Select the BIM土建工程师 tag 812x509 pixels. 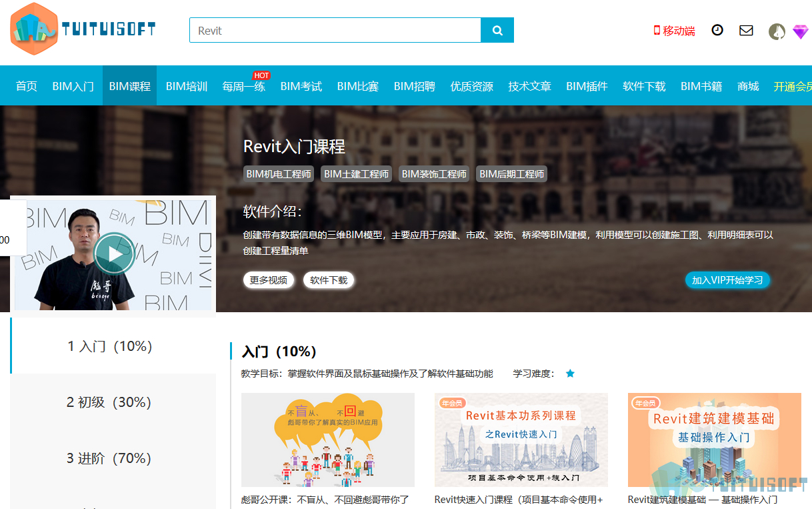[357, 174]
